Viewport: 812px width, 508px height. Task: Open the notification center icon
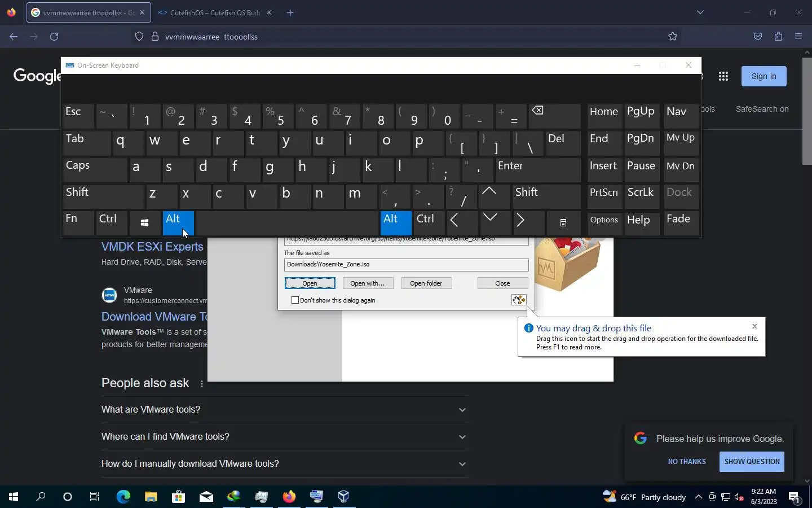point(795,497)
